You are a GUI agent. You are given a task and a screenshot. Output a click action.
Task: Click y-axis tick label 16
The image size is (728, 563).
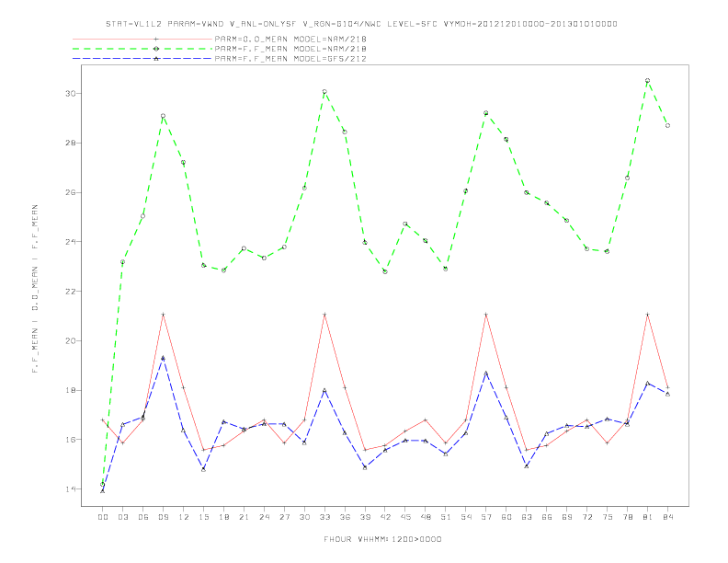(71, 440)
